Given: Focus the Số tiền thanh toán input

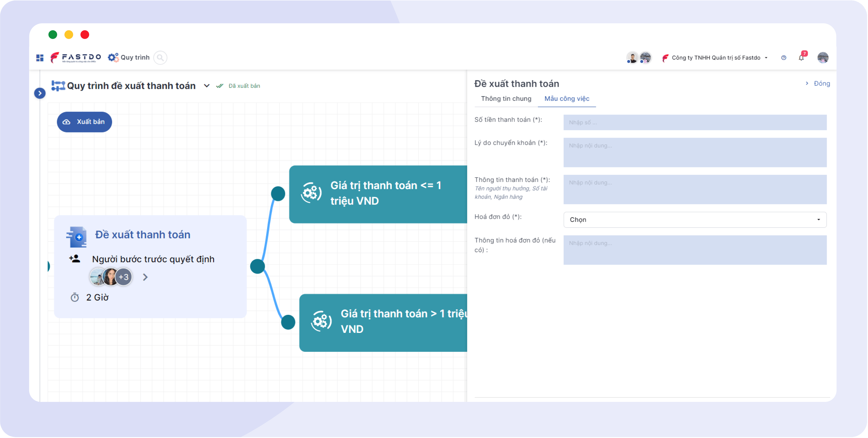Looking at the screenshot, I should click(695, 123).
